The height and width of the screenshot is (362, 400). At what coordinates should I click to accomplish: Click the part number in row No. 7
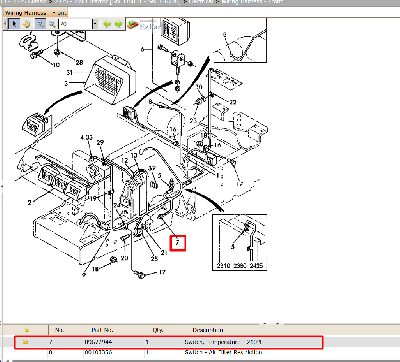[98, 342]
